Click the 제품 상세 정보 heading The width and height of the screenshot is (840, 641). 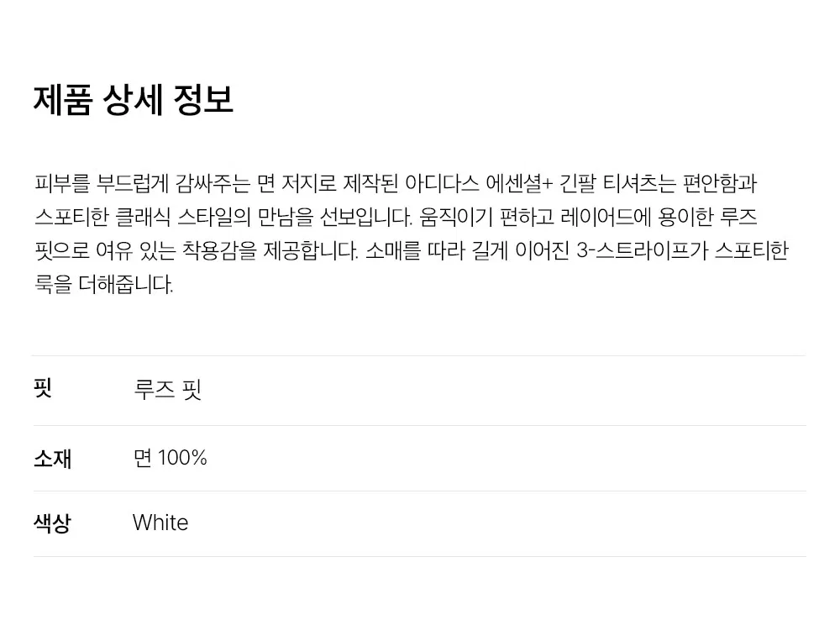coord(134,100)
